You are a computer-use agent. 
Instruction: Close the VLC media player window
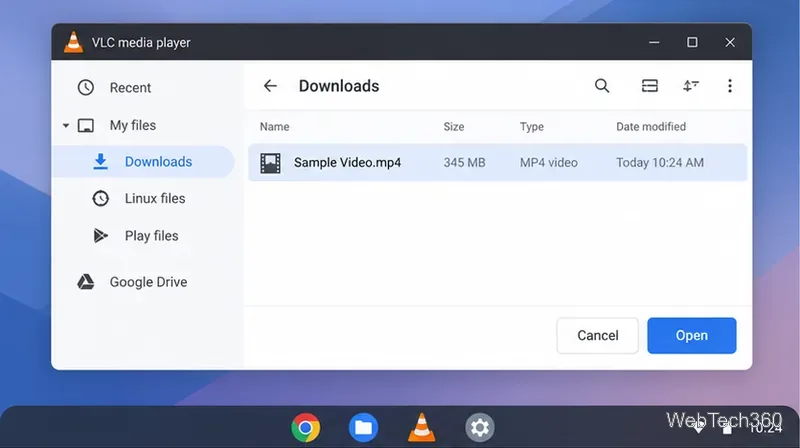click(730, 42)
